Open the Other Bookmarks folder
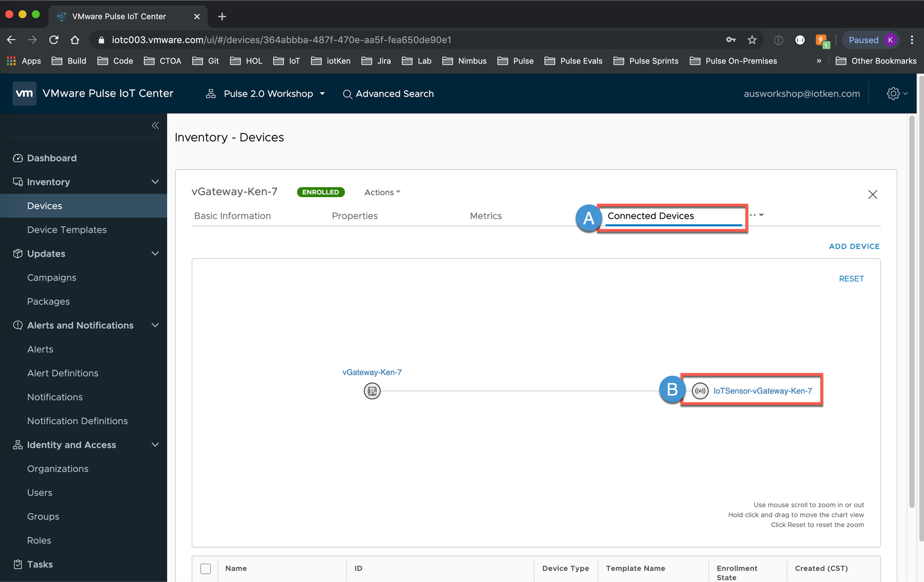The image size is (924, 582). coord(876,61)
